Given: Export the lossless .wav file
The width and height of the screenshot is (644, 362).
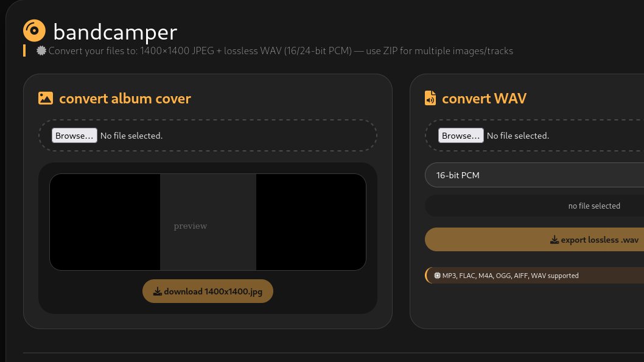Looking at the screenshot, I should pyautogui.click(x=534, y=240).
